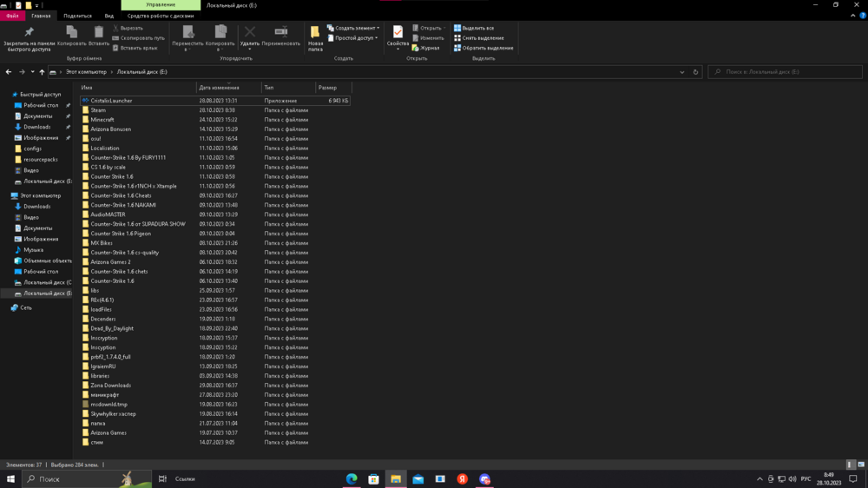Click the 'Переместить в' ribbon button
The image size is (868, 488).
pyautogui.click(x=187, y=37)
